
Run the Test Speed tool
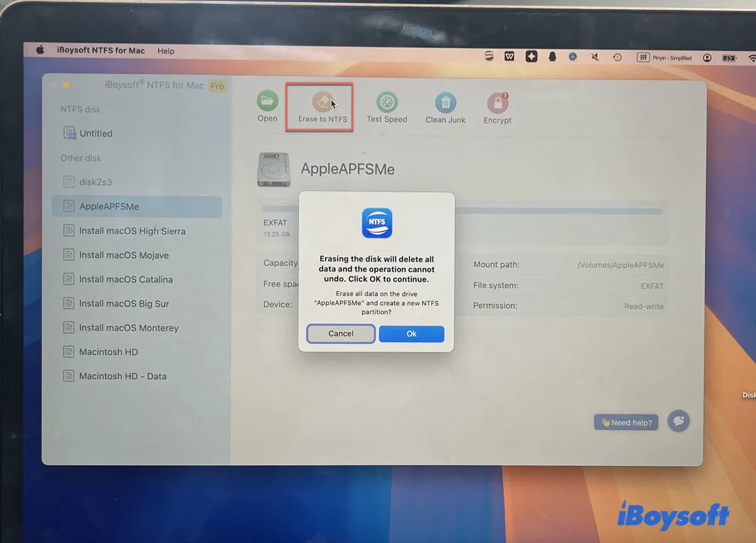pyautogui.click(x=387, y=102)
